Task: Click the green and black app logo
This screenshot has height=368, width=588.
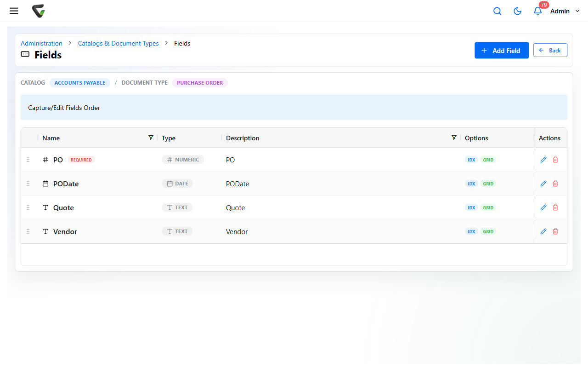Action: tap(39, 11)
